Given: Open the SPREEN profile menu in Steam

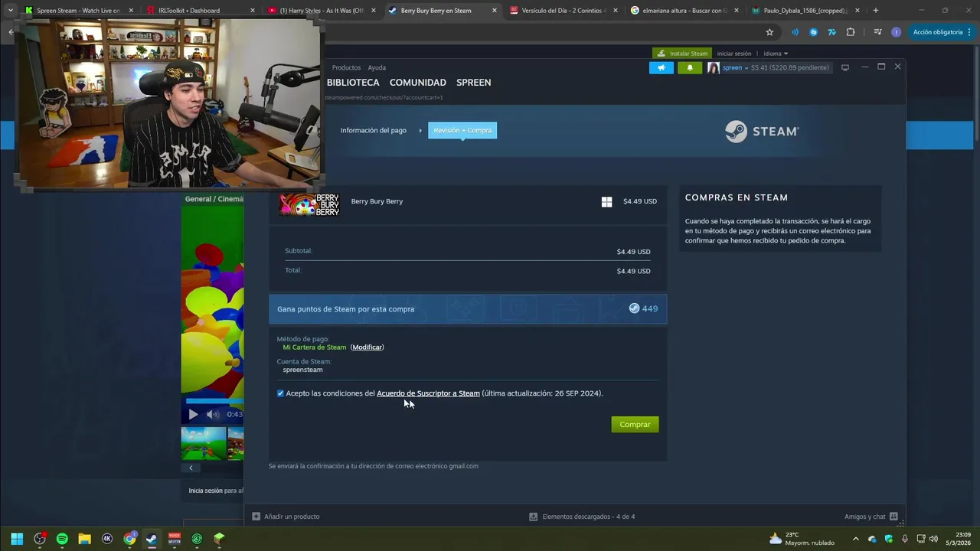Looking at the screenshot, I should tap(474, 83).
